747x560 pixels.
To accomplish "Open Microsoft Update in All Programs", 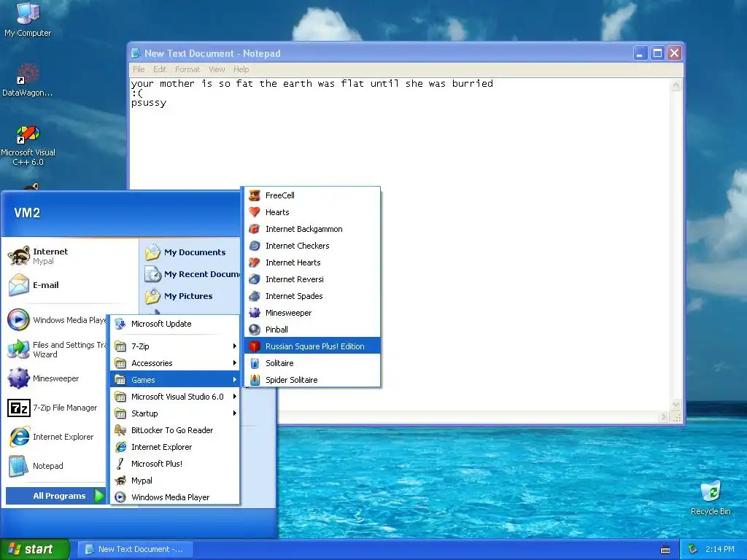I will tap(175, 324).
